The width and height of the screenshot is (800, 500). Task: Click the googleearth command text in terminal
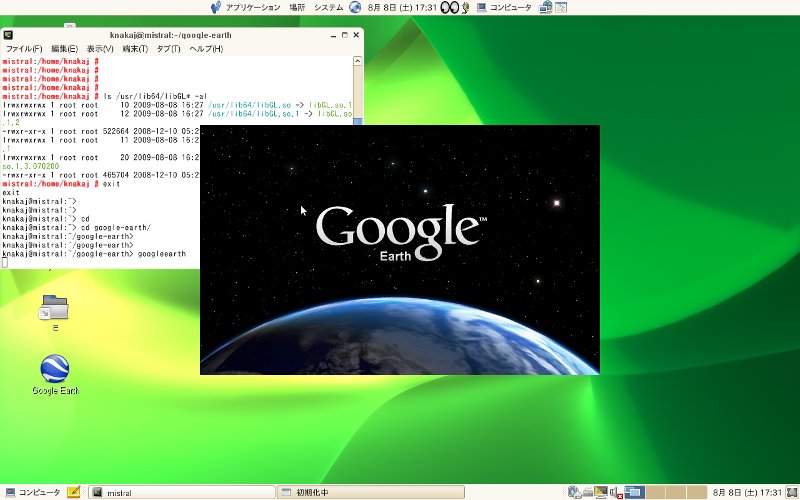[x=162, y=254]
